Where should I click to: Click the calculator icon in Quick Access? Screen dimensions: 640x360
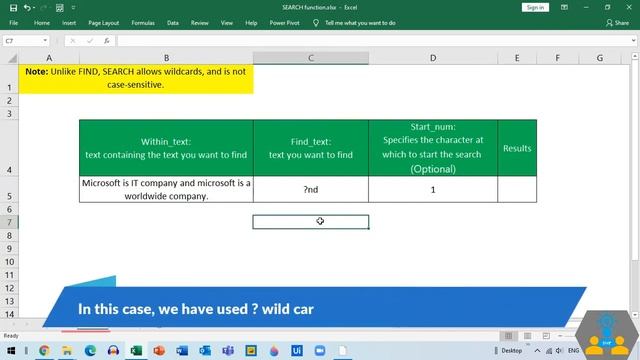click(x=60, y=8)
